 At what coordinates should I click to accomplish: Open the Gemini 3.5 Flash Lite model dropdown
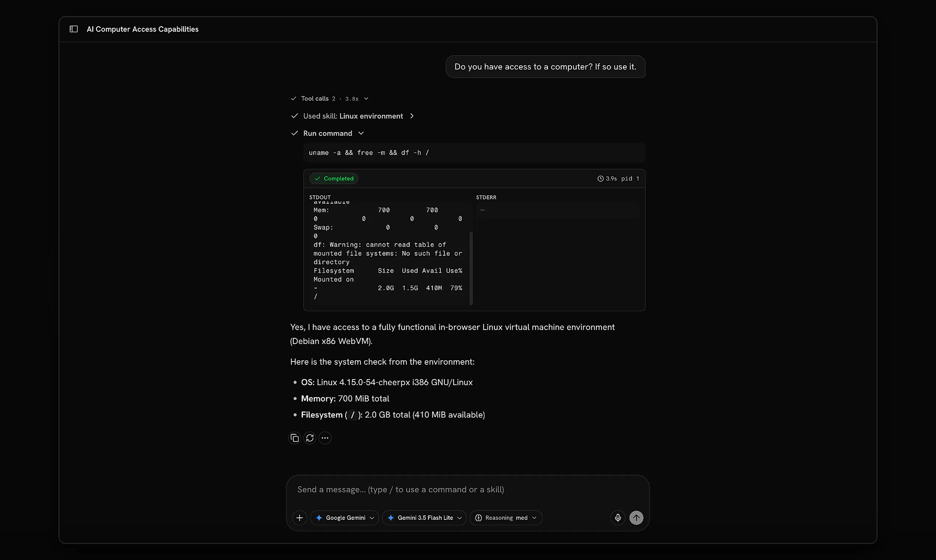click(424, 518)
